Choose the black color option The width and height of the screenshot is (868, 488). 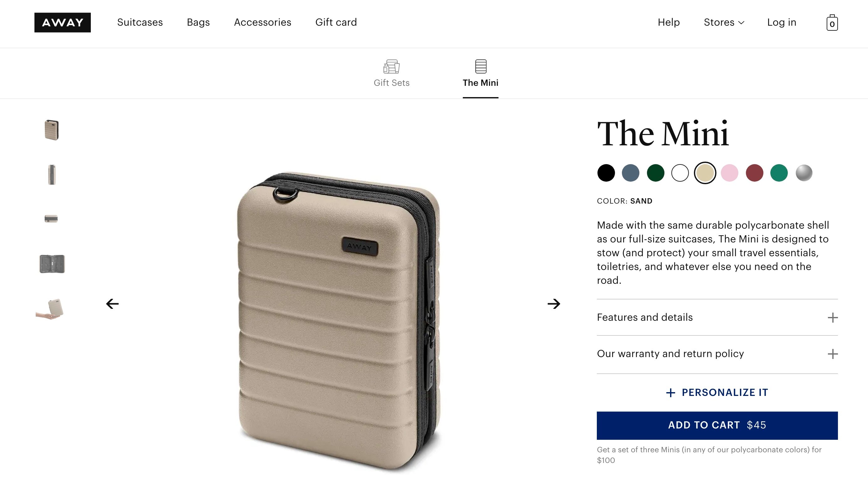coord(606,173)
